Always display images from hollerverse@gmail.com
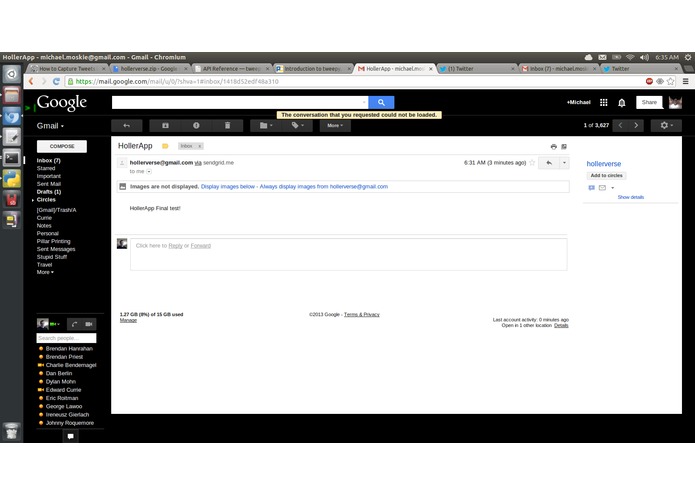This screenshot has width=695, height=494. coord(324,187)
